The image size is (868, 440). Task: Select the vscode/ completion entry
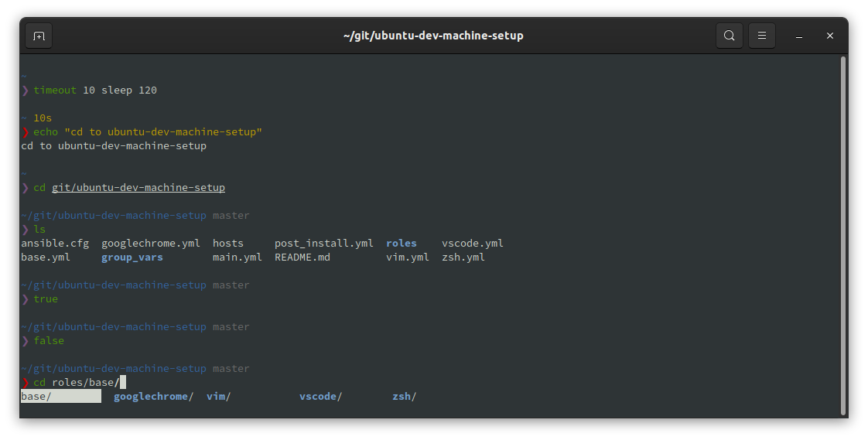tap(320, 396)
